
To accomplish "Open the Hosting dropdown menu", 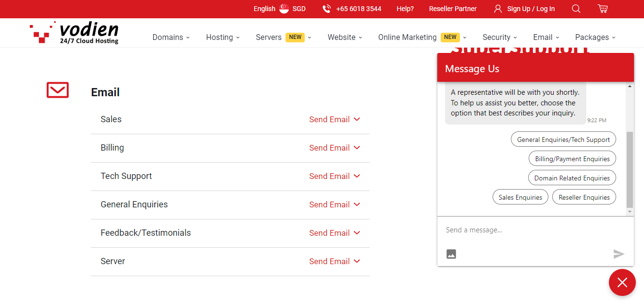I will coord(223,37).
